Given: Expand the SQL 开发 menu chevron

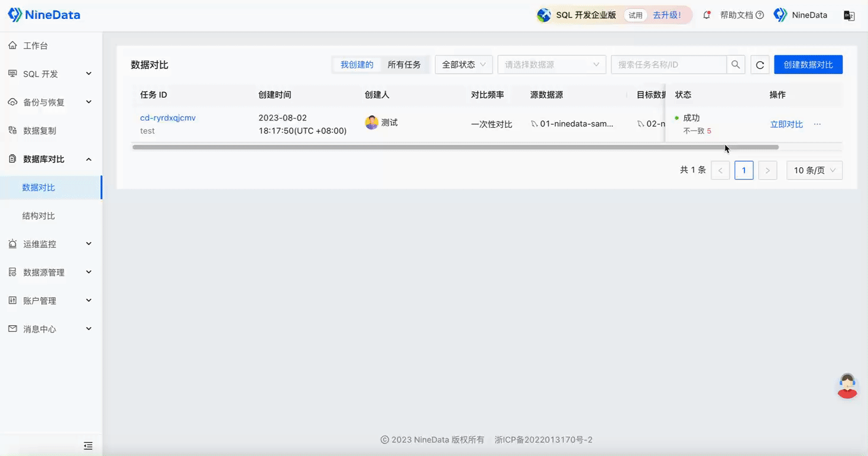Looking at the screenshot, I should 89,74.
